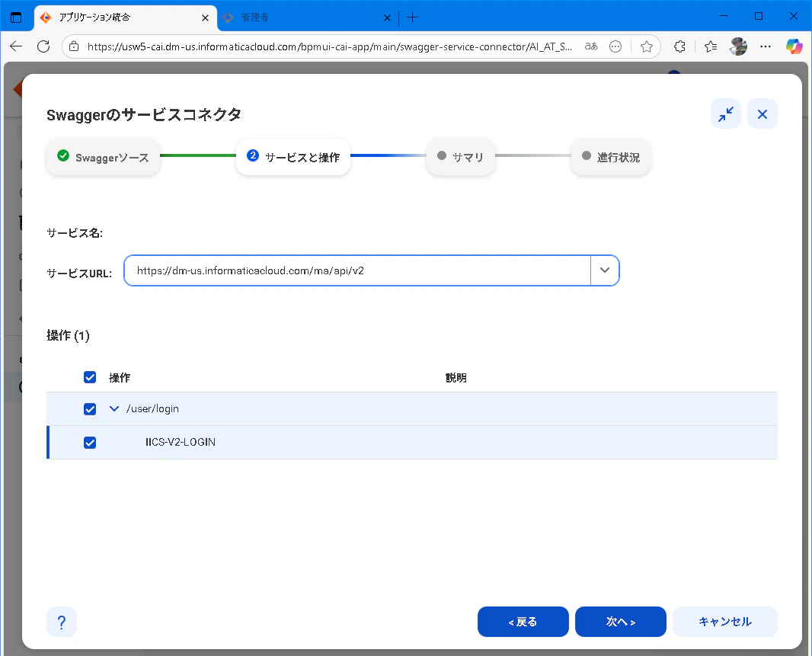Select the サマリ wizard step
The height and width of the screenshot is (656, 812).
click(460, 157)
